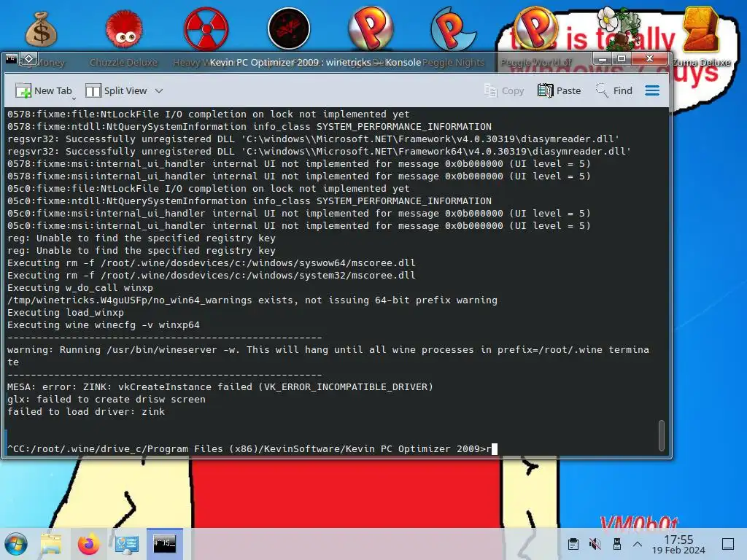Open the Find search bar

coord(614,90)
